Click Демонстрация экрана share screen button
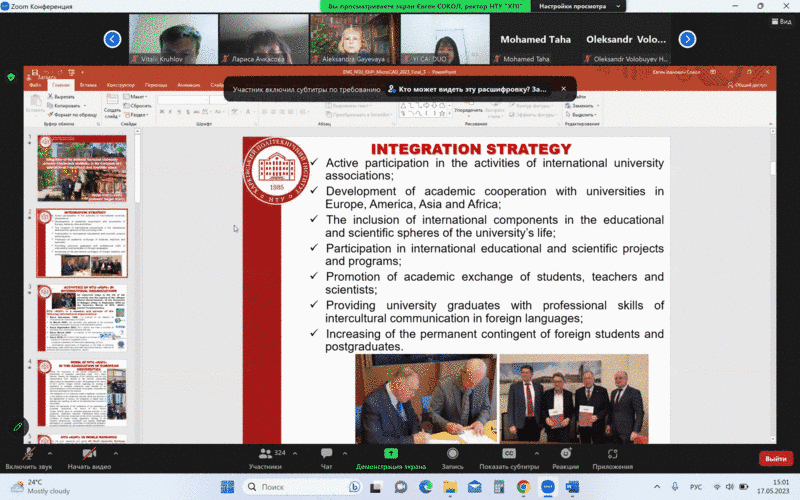Image resolution: width=800 pixels, height=500 pixels. coord(390,457)
